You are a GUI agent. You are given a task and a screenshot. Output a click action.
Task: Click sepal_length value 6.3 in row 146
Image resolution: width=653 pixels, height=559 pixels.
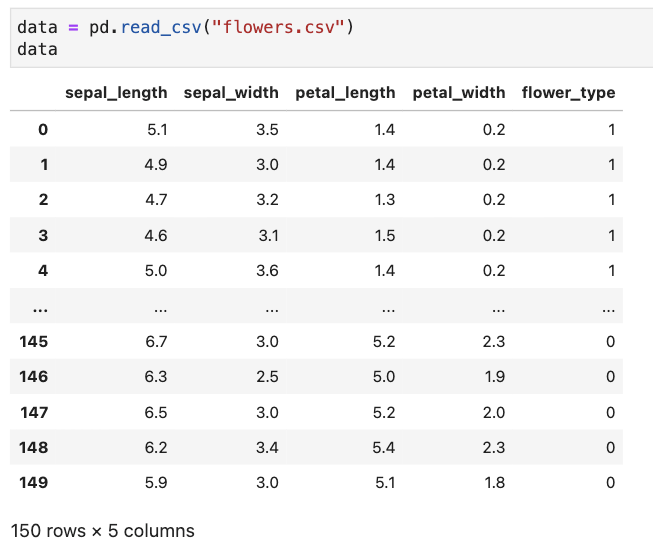click(x=156, y=377)
